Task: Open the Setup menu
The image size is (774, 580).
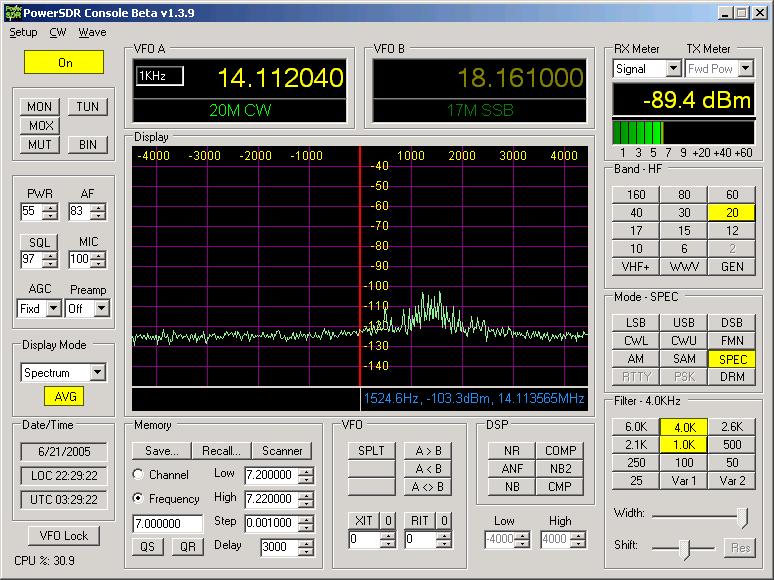Action: (23, 32)
